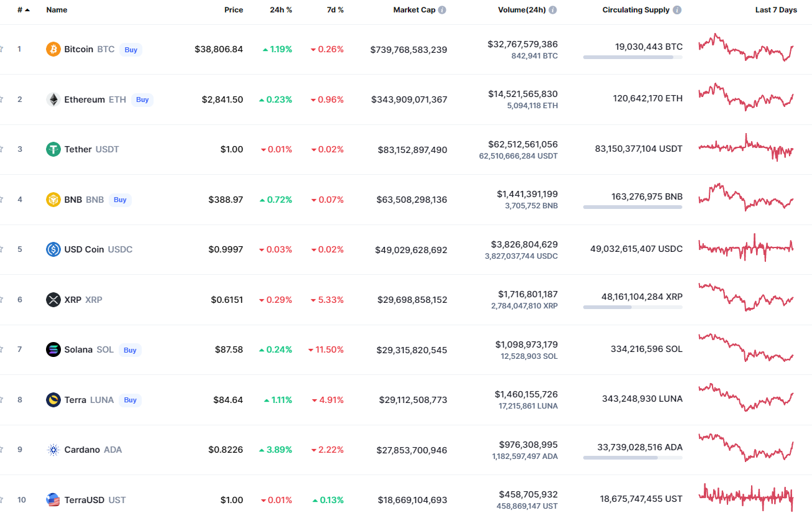Click the XRP logo icon
The image size is (812, 523).
pyautogui.click(x=53, y=300)
